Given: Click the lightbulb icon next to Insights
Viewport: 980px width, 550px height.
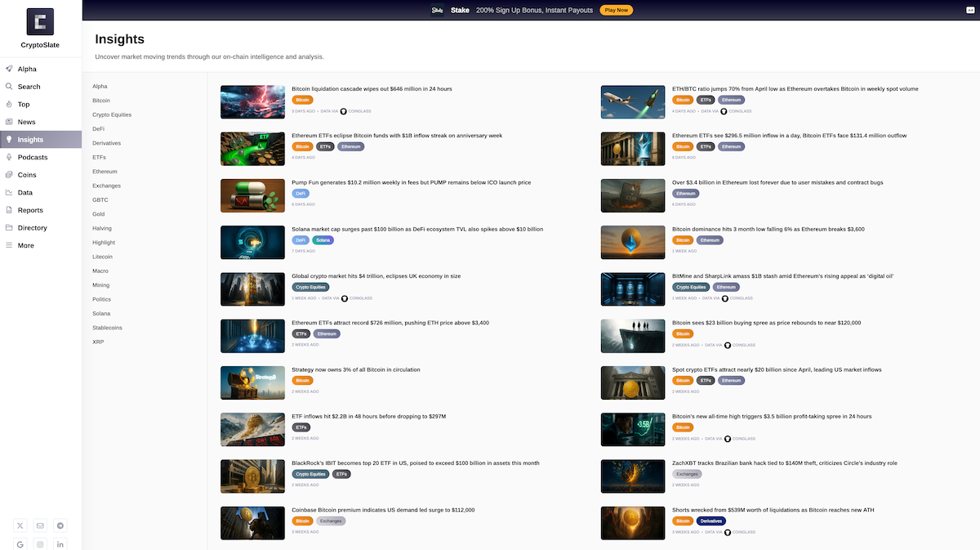Looking at the screenshot, I should (9, 140).
